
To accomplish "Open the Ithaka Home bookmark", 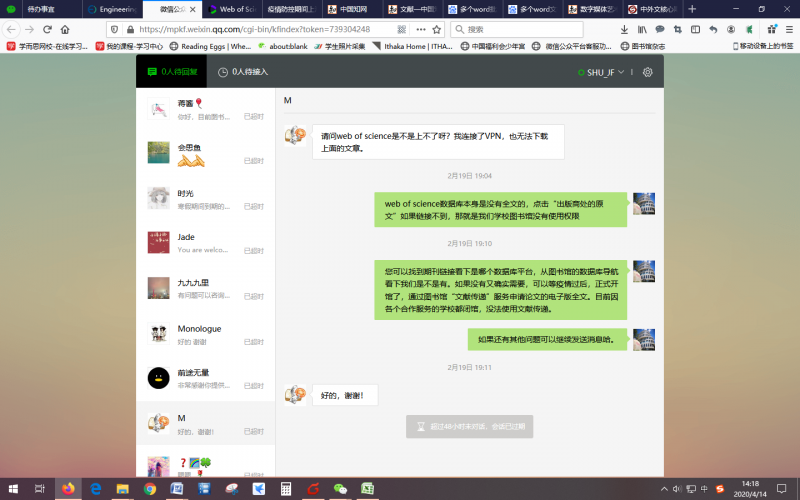I will (413, 46).
